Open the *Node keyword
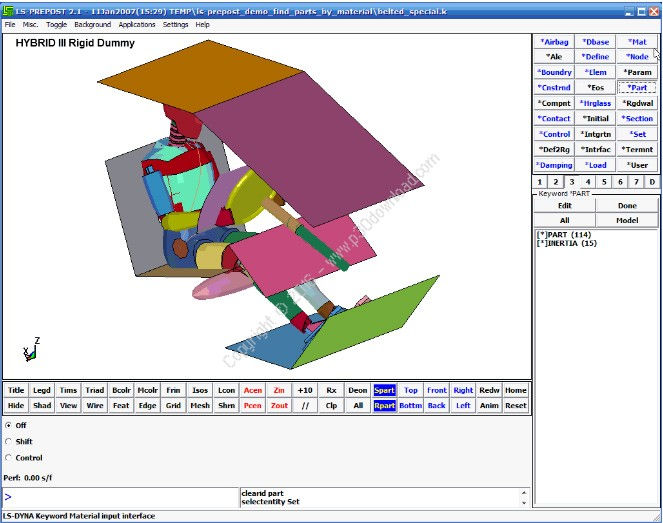Screen dimensions: 663x523 637,57
